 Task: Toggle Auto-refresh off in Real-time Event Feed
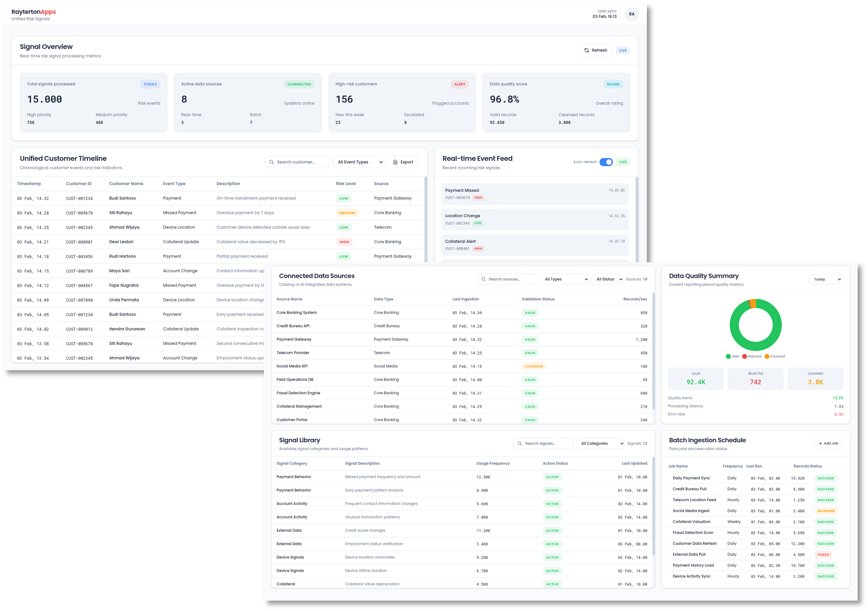click(606, 162)
